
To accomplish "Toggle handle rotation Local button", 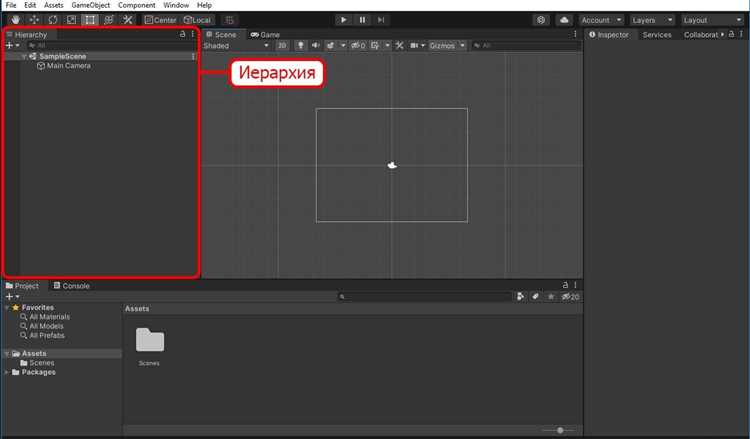I will (x=198, y=20).
